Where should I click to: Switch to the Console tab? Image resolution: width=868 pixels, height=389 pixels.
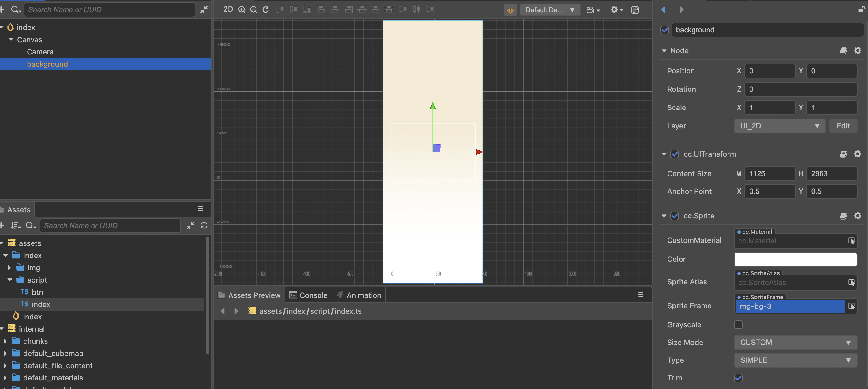308,295
